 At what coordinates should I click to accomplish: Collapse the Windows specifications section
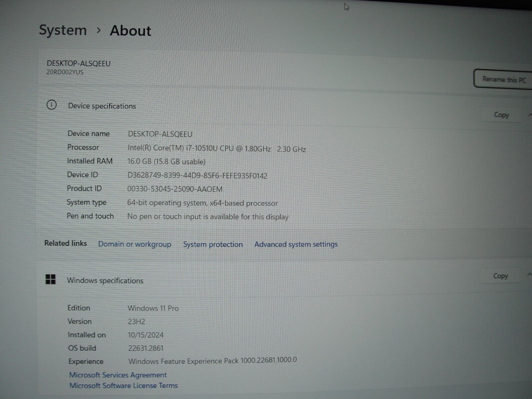[529, 275]
